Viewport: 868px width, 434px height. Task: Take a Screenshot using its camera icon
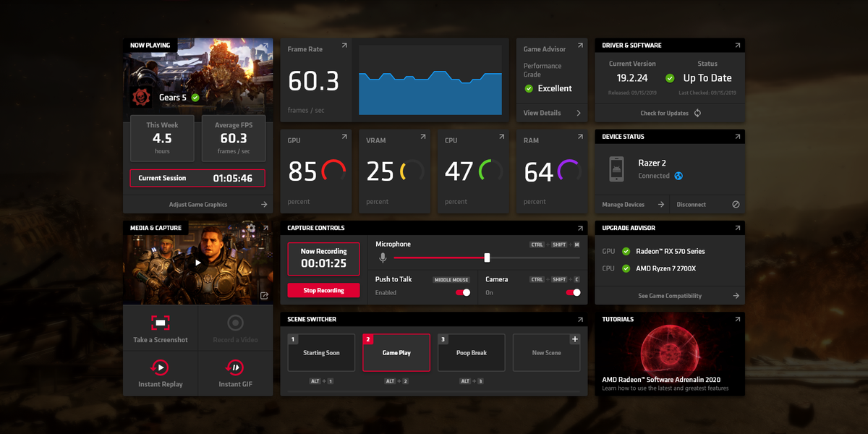[161, 323]
